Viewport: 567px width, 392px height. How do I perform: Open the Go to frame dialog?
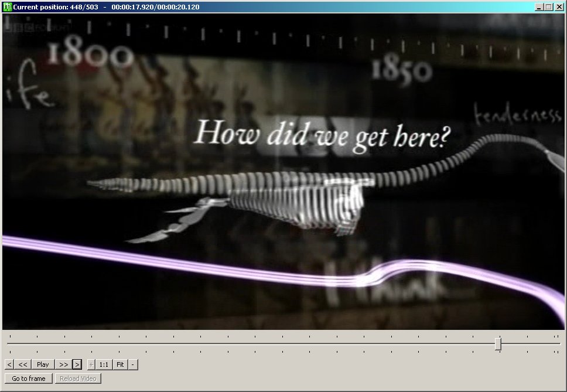(29, 379)
